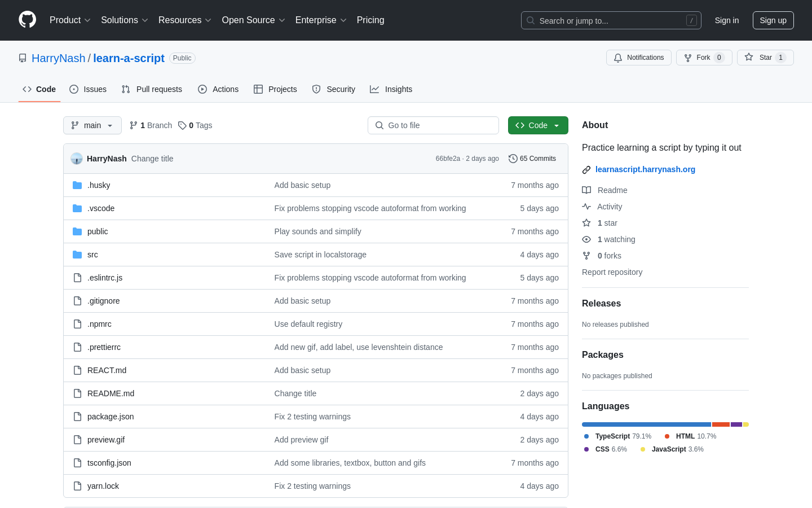Image resolution: width=812 pixels, height=508 pixels.
Task: Switch to the Actions tab
Action: point(218,89)
